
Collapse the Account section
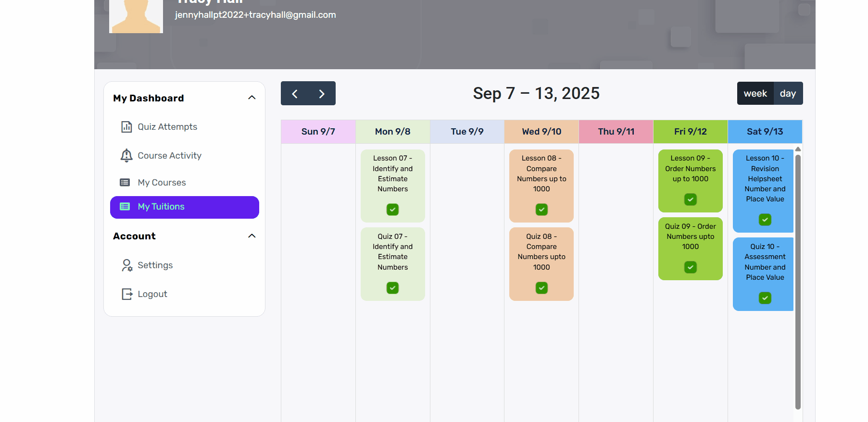click(252, 236)
